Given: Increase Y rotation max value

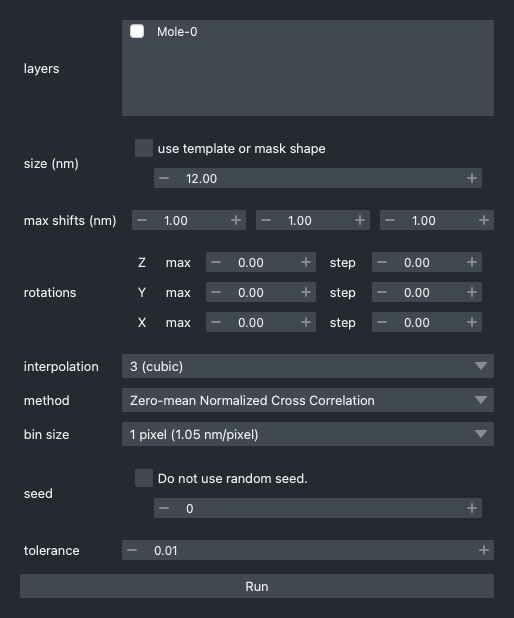Looking at the screenshot, I should pos(306,292).
